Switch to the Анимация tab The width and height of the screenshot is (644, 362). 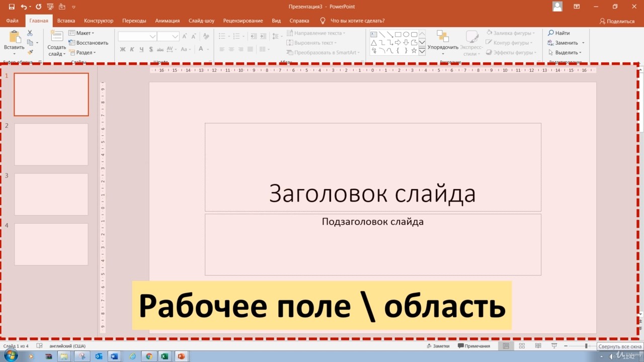point(167,21)
